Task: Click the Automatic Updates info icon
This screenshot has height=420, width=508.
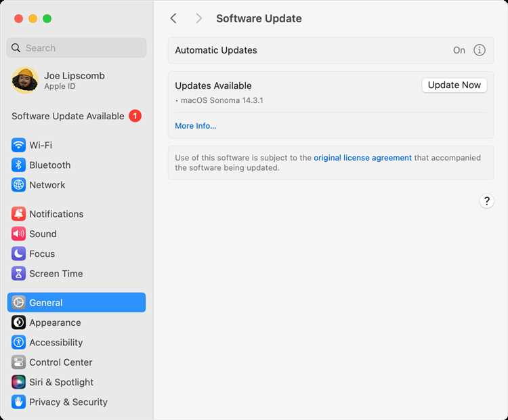Action: [479, 50]
